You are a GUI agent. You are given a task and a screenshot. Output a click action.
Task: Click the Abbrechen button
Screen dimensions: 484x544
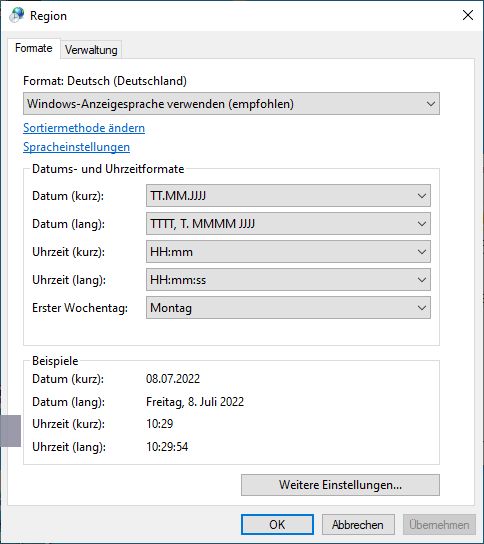(x=358, y=525)
